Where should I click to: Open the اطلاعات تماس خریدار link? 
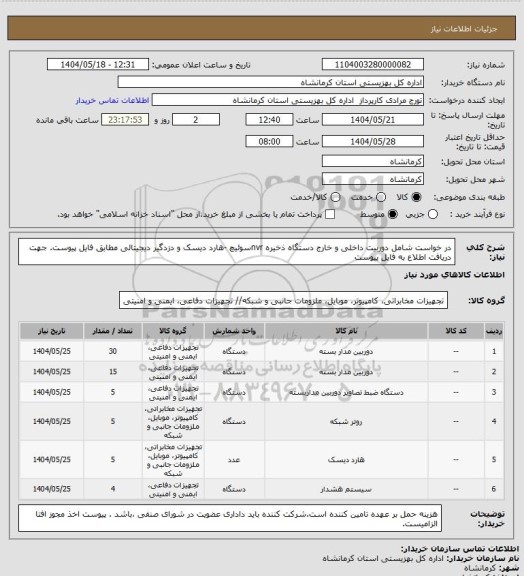112,100
